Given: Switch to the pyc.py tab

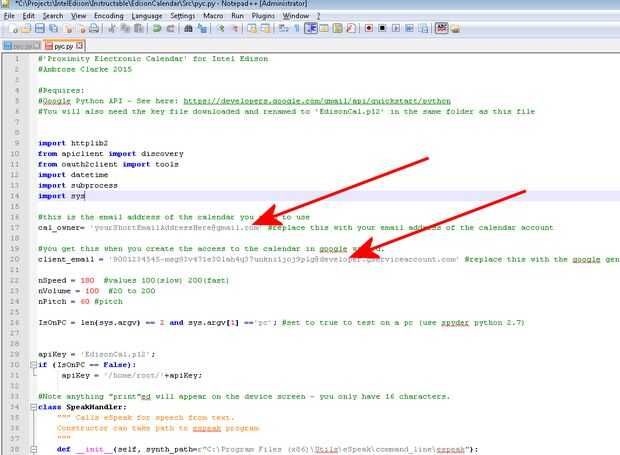Looking at the screenshot, I should [x=63, y=46].
